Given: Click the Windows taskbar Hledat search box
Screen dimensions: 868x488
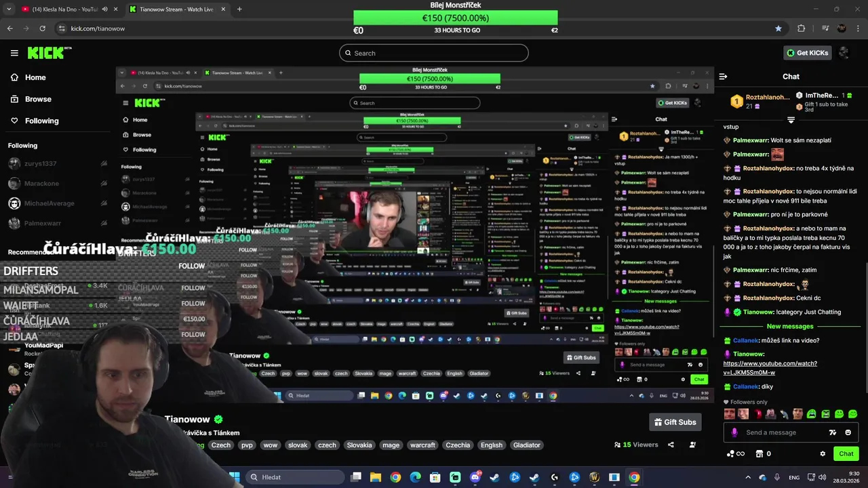Looking at the screenshot, I should click(295, 477).
